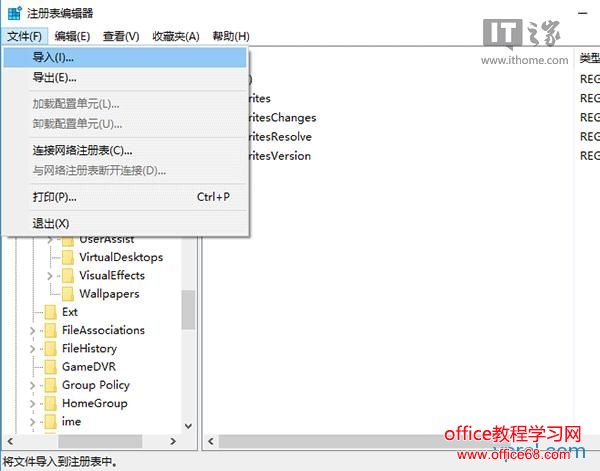The height and width of the screenshot is (471, 600).
Task: Click the Registry Editor app icon
Action: 15,13
